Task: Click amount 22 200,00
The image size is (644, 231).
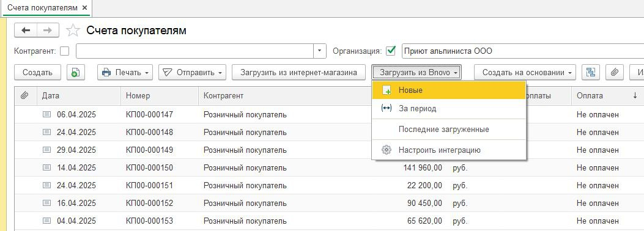Action: click(424, 185)
